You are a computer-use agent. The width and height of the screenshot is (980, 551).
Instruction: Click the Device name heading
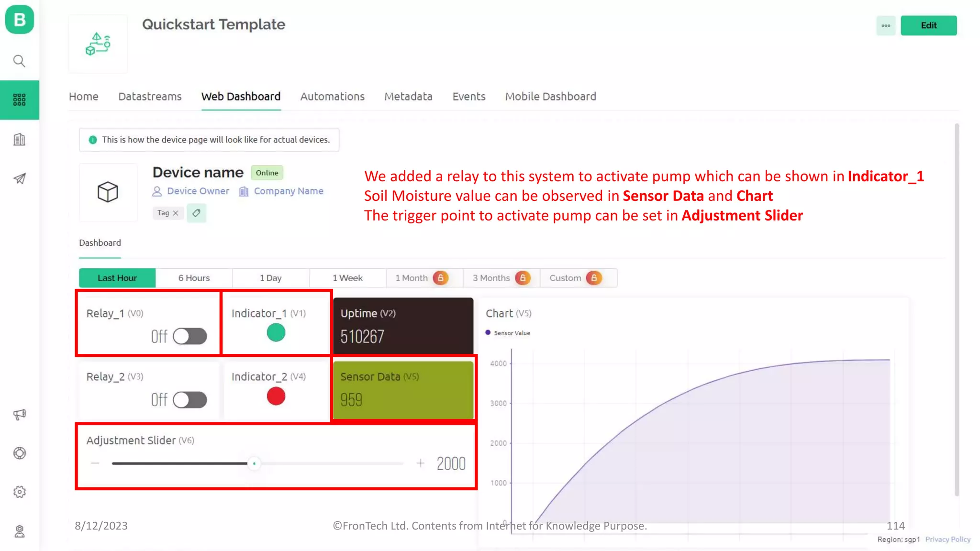point(198,172)
